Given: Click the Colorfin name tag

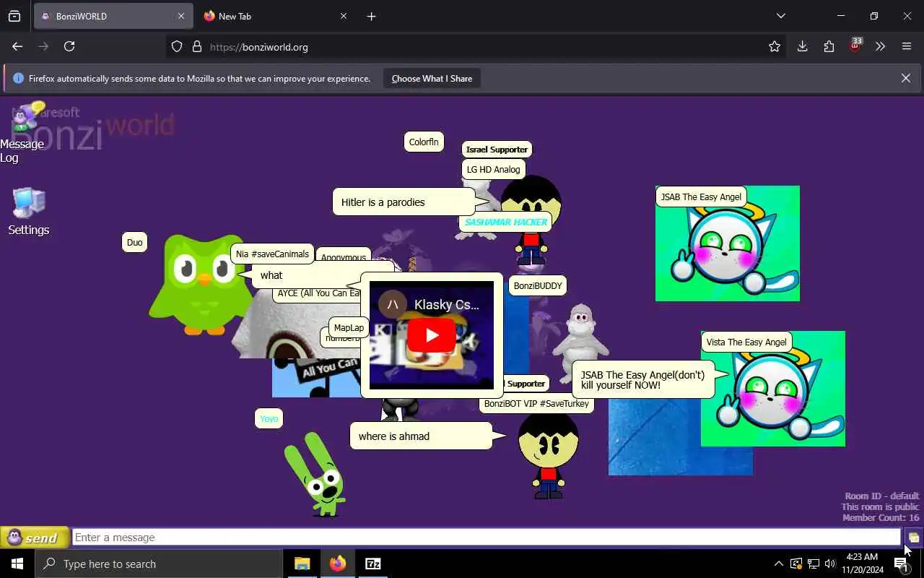Looking at the screenshot, I should tap(424, 142).
